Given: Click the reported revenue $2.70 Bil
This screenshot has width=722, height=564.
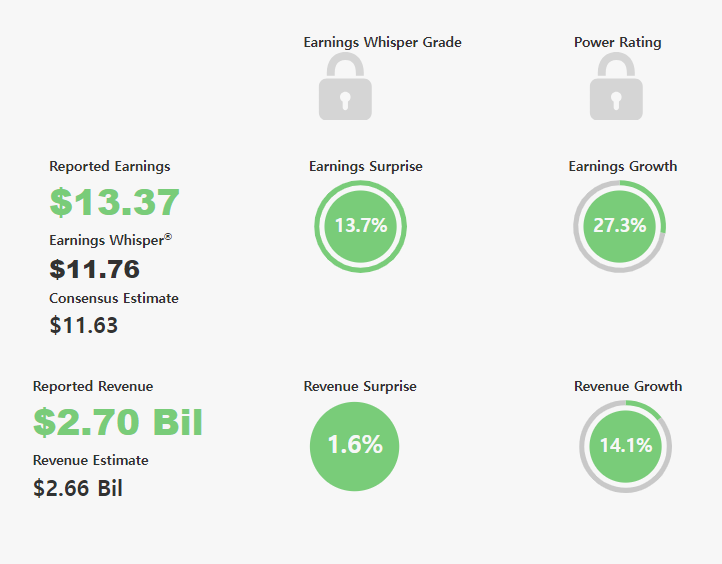Looking at the screenshot, I should point(118,422).
